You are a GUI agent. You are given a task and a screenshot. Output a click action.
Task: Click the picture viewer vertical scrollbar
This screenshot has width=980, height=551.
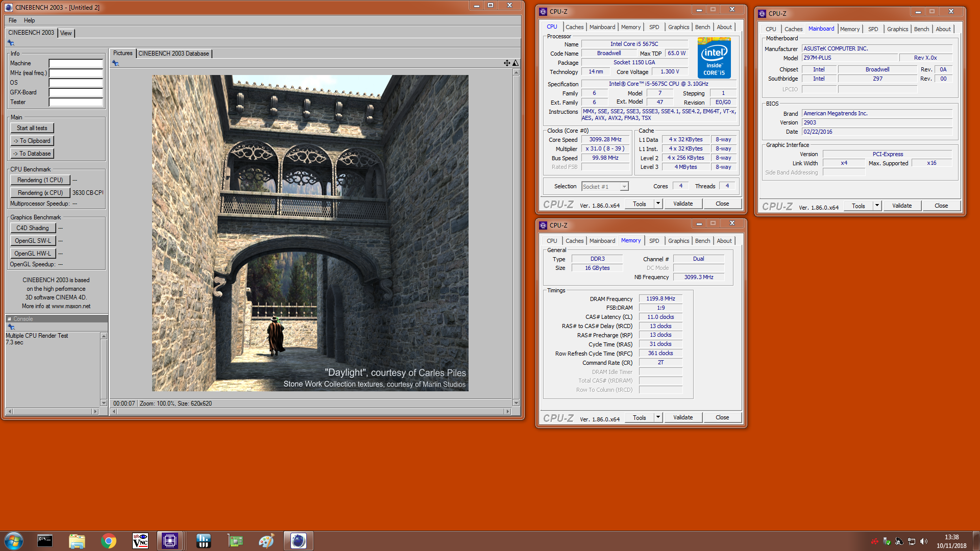pyautogui.click(x=516, y=237)
